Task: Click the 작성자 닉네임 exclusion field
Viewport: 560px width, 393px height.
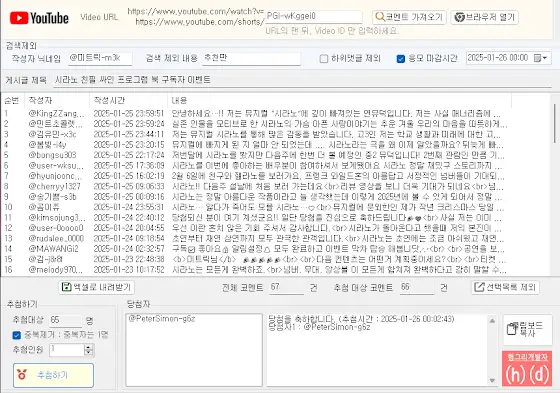Action: (100, 58)
